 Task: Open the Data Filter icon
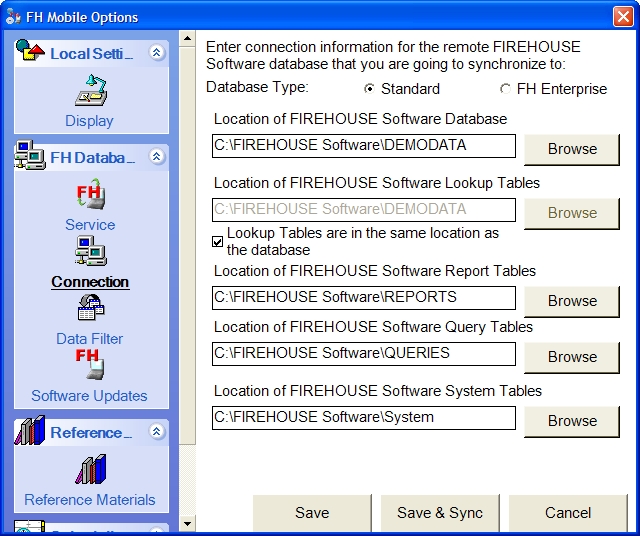point(91,307)
